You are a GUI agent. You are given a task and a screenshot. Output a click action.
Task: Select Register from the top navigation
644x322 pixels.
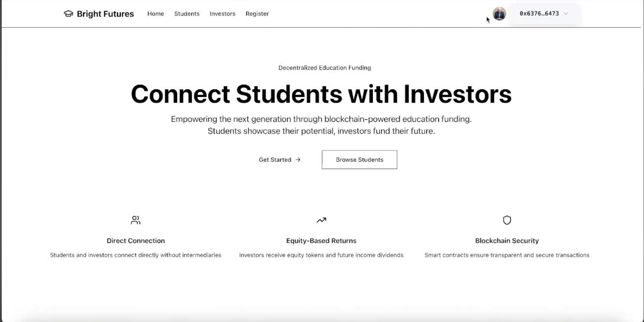pos(257,13)
